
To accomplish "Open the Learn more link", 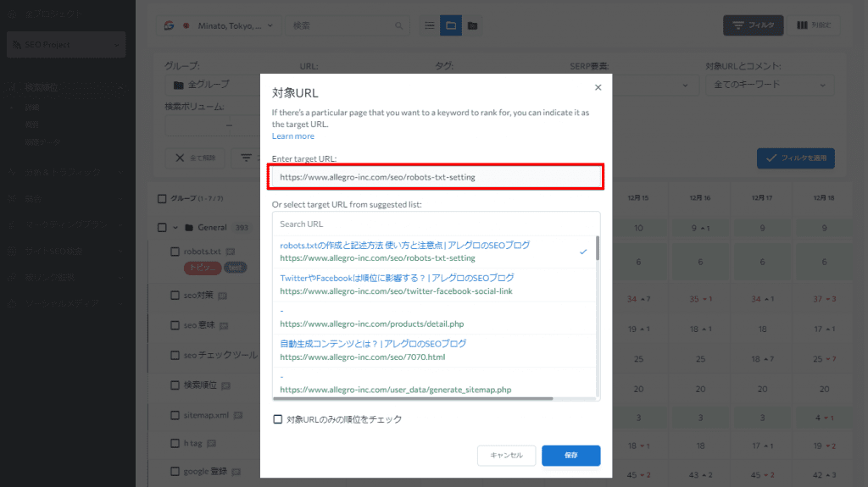I will (292, 136).
